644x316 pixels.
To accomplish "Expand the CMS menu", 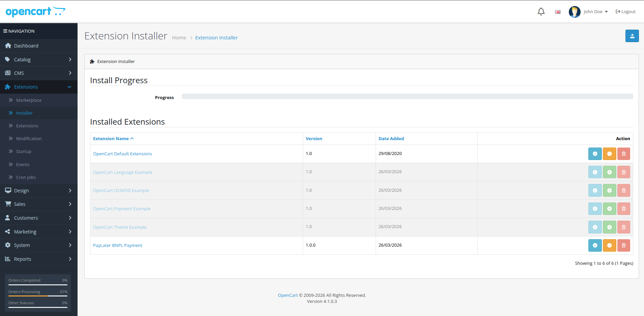I will tap(39, 73).
